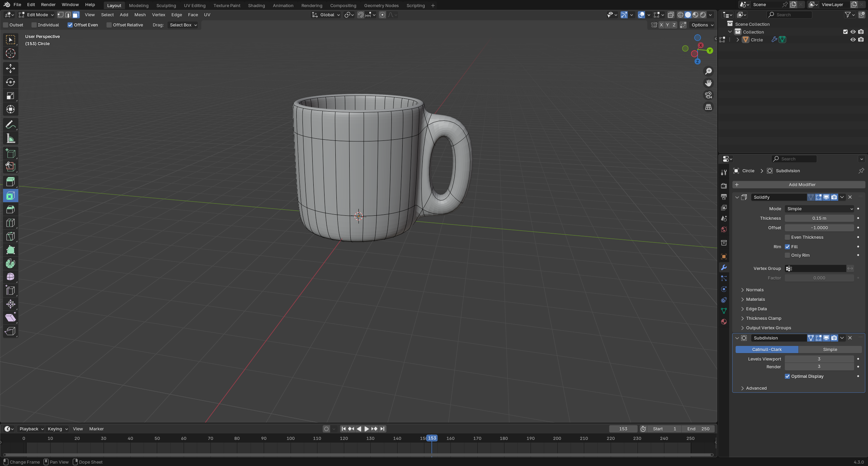Viewport: 868px width, 466px height.
Task: Select the Rotate tool
Action: [x=11, y=82]
